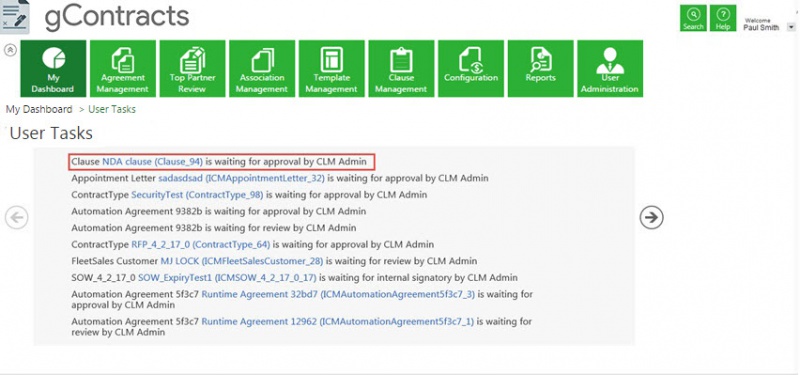Open the Clause Management tile
Image resolution: width=800 pixels, height=375 pixels.
point(401,68)
